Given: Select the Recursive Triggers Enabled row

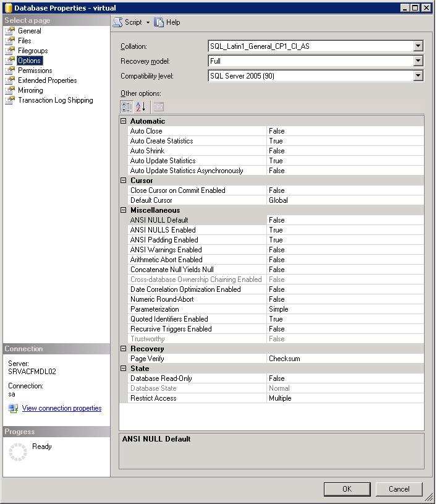Looking at the screenshot, I should [276, 329].
